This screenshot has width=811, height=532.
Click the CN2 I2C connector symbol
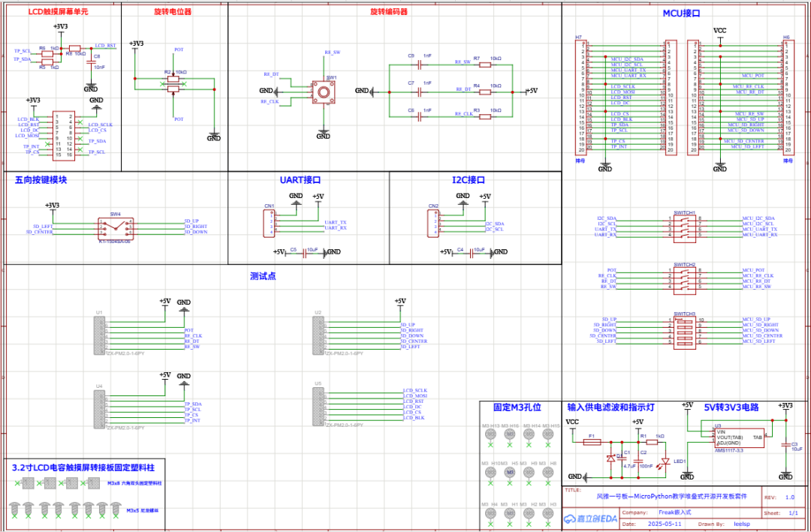pyautogui.click(x=433, y=223)
